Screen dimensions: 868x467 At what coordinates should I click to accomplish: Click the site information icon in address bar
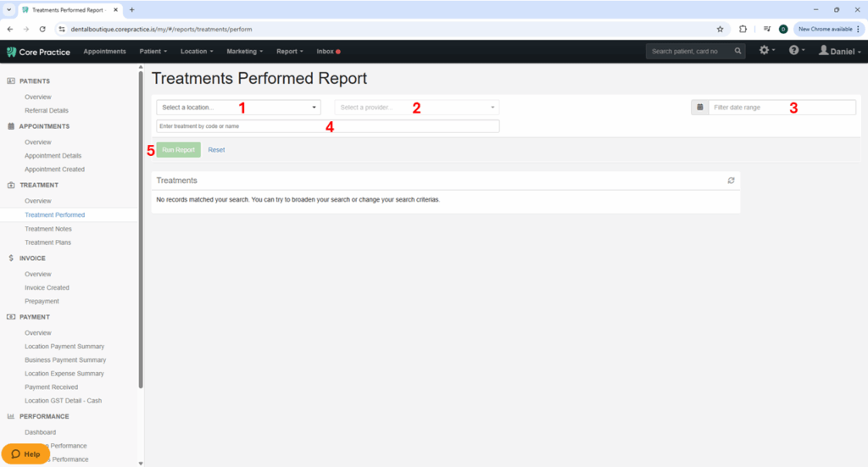(61, 30)
